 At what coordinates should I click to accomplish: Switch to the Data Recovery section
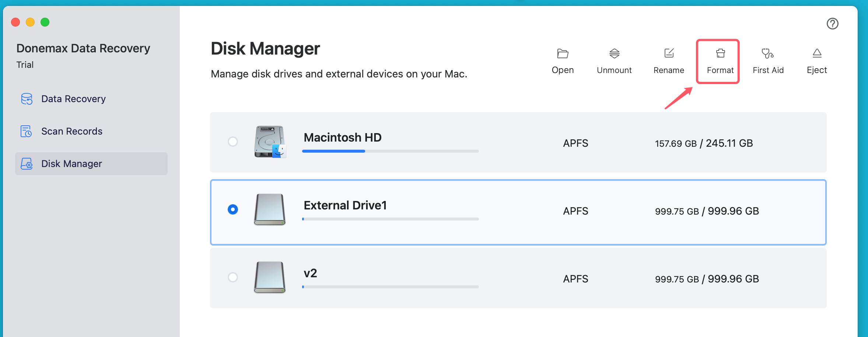tap(73, 98)
